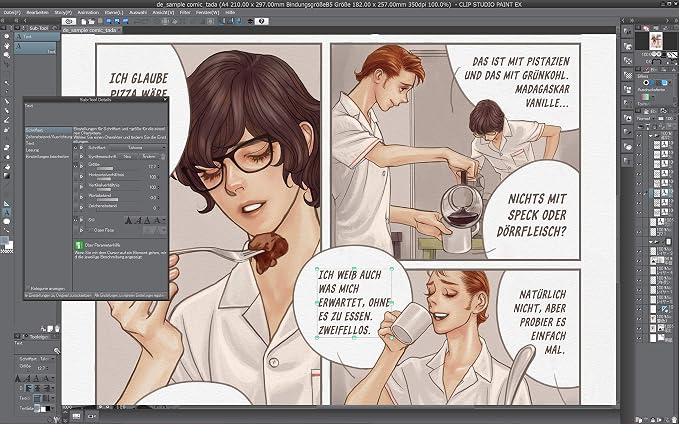Toggle the Kategorie anzeigen checkbox

(28, 288)
